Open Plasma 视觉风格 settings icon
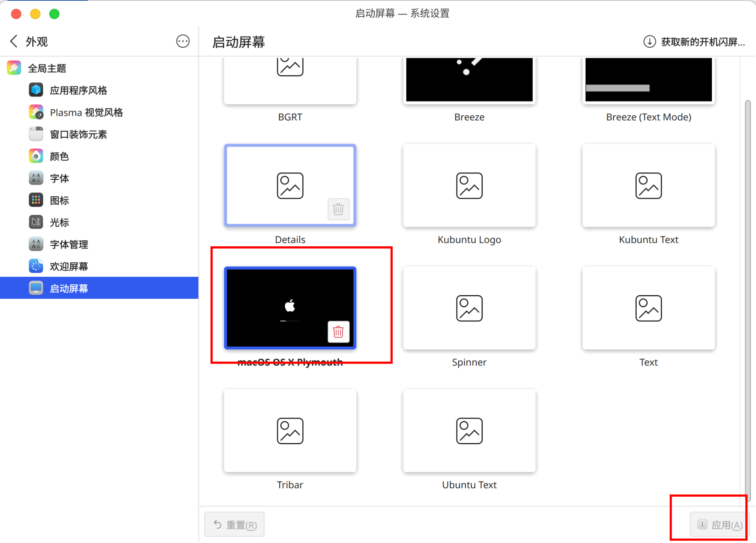 pos(36,112)
